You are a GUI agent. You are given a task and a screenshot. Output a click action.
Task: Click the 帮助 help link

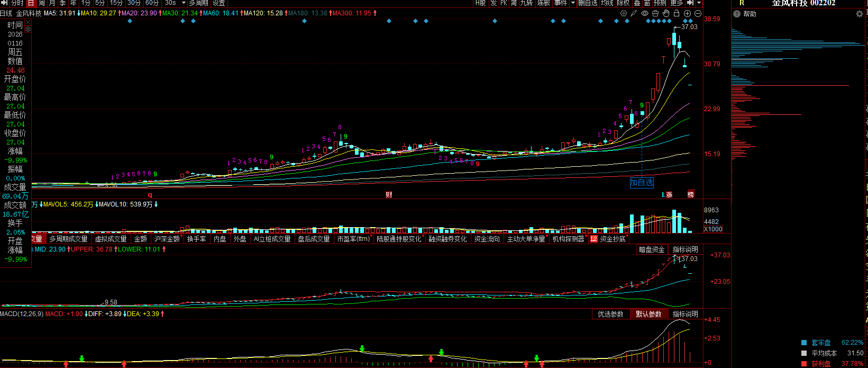(x=750, y=14)
